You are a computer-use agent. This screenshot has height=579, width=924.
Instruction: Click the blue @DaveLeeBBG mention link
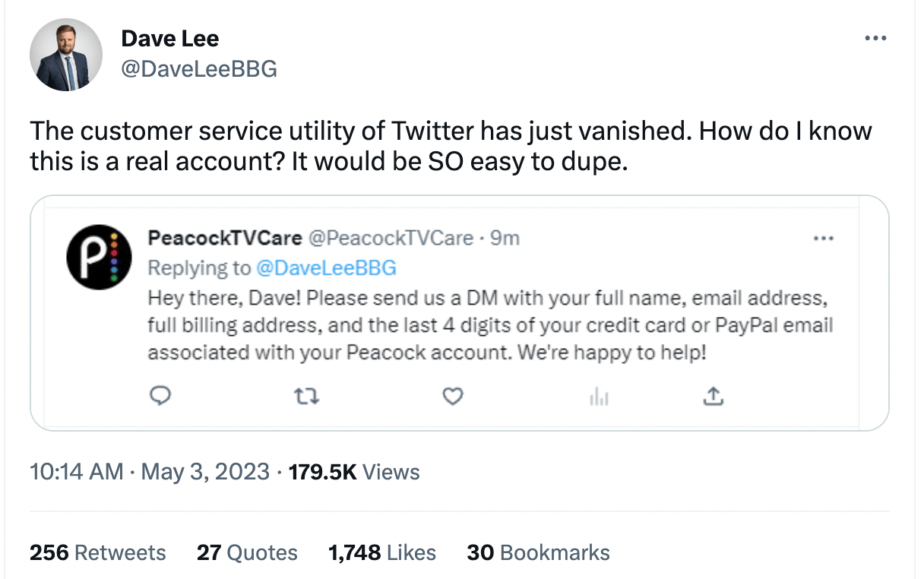coord(326,267)
